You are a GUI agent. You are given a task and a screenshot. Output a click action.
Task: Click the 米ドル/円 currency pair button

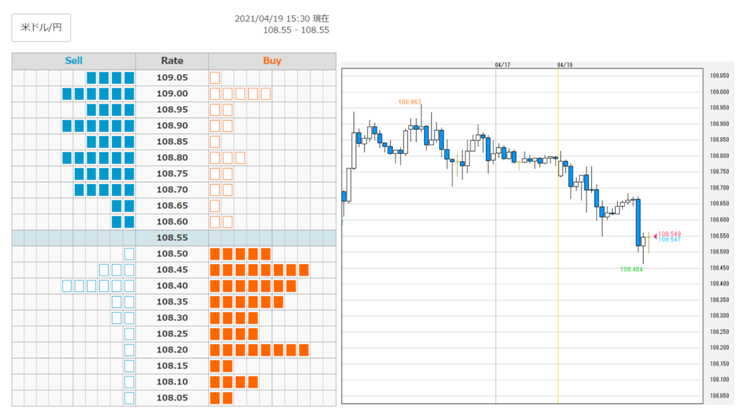[x=41, y=27]
